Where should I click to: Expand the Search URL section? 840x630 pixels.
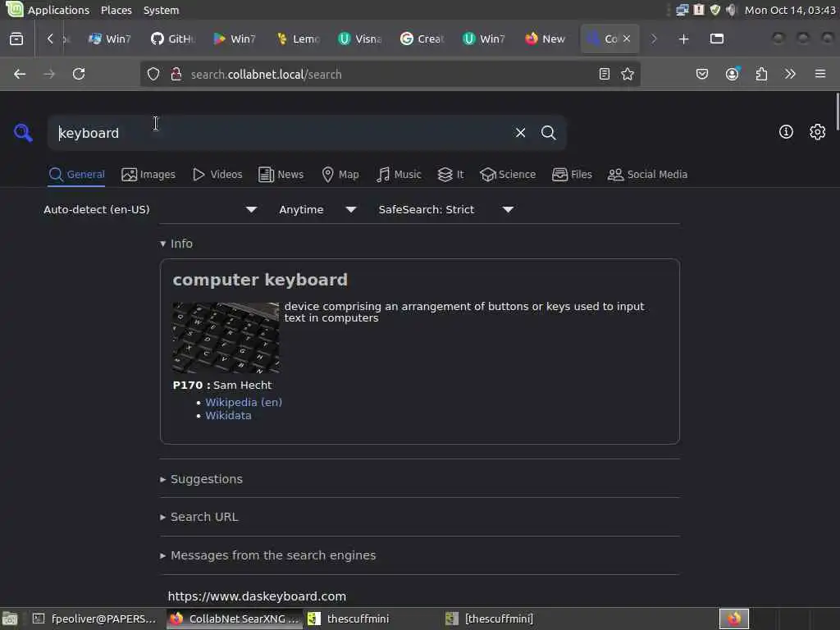click(199, 517)
